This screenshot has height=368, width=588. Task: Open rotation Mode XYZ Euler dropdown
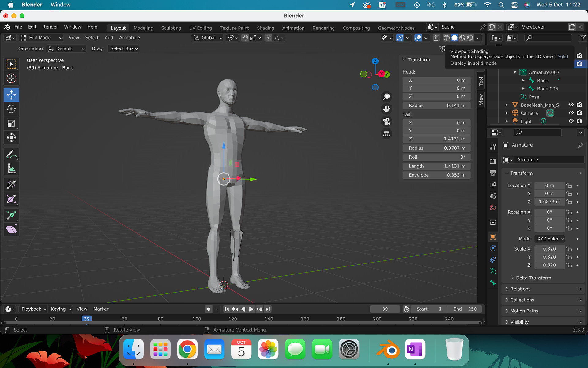(x=550, y=239)
